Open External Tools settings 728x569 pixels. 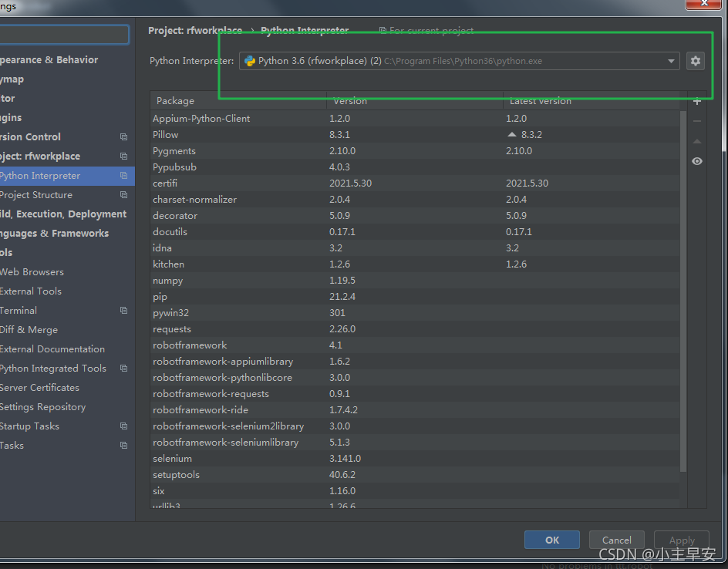tap(31, 291)
